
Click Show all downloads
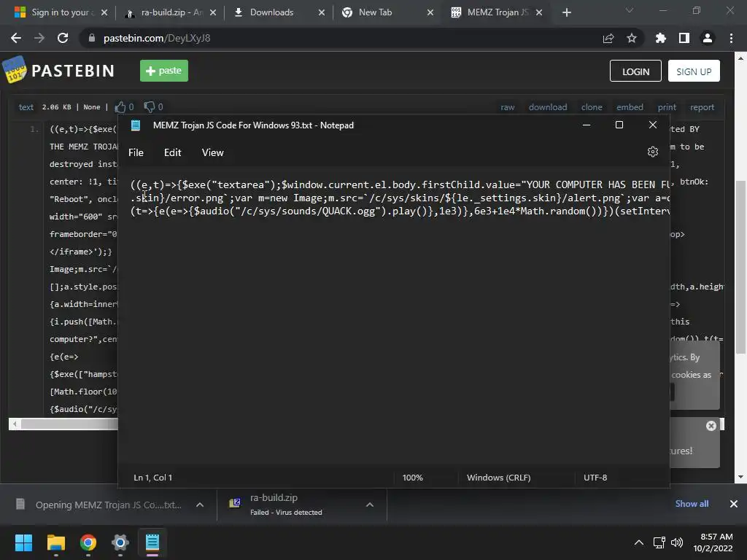click(x=692, y=504)
